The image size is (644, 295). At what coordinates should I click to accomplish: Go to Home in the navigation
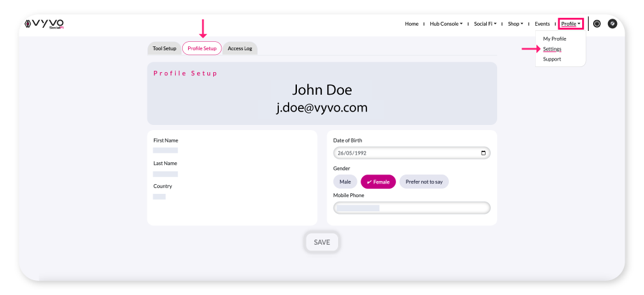[412, 24]
